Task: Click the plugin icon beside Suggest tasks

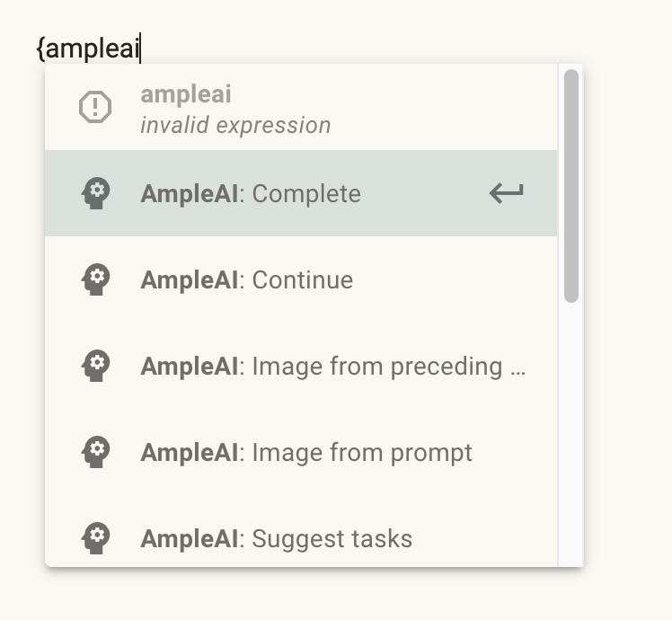Action: click(x=96, y=538)
